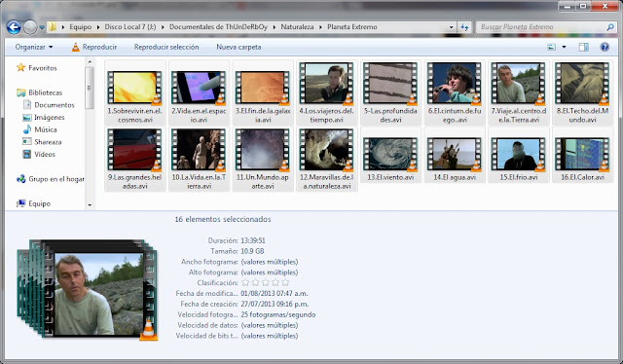Open the recent locations dropdown arrow
Screen dimensions: 623x364
(x=42, y=27)
